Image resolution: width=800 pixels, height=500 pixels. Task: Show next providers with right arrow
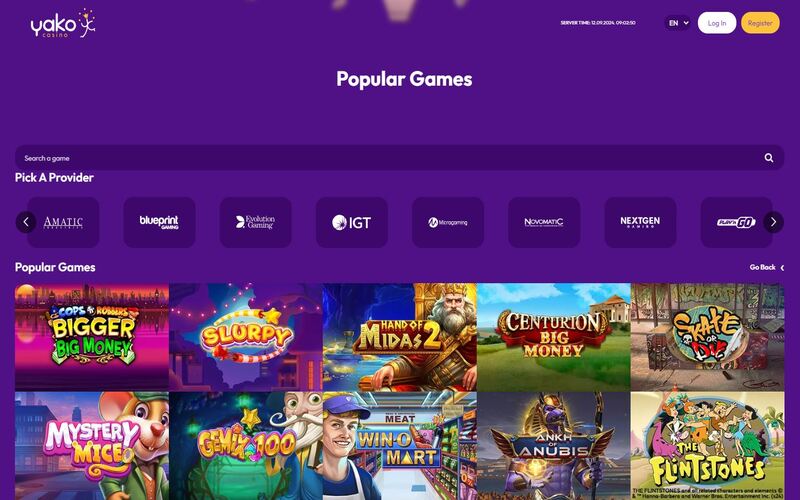(x=773, y=222)
